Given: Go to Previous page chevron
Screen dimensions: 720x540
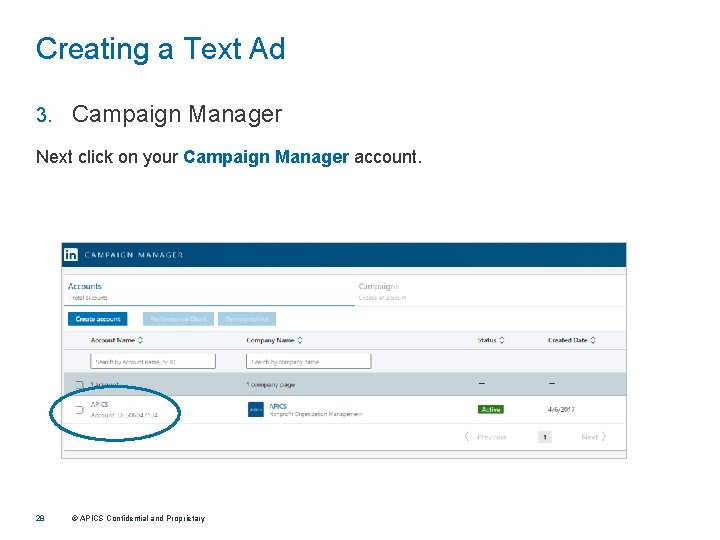Looking at the screenshot, I should click(x=467, y=437).
